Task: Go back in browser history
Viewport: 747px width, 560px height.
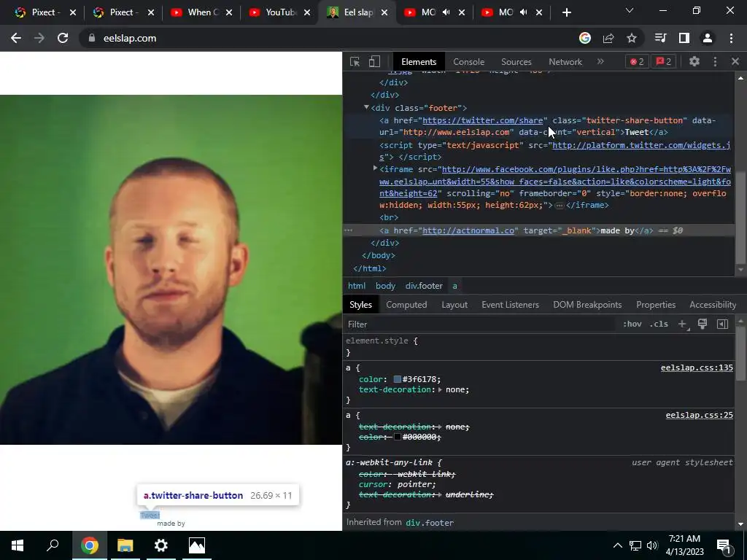Action: pyautogui.click(x=16, y=38)
